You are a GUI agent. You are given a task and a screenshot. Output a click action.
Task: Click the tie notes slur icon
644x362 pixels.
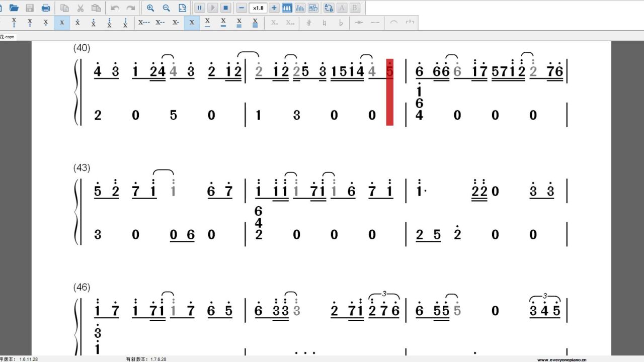394,23
